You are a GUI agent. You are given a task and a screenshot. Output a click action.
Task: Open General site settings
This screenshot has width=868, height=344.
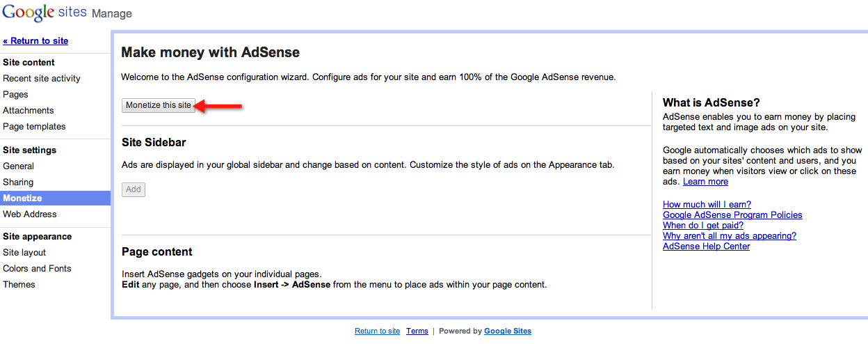[19, 166]
